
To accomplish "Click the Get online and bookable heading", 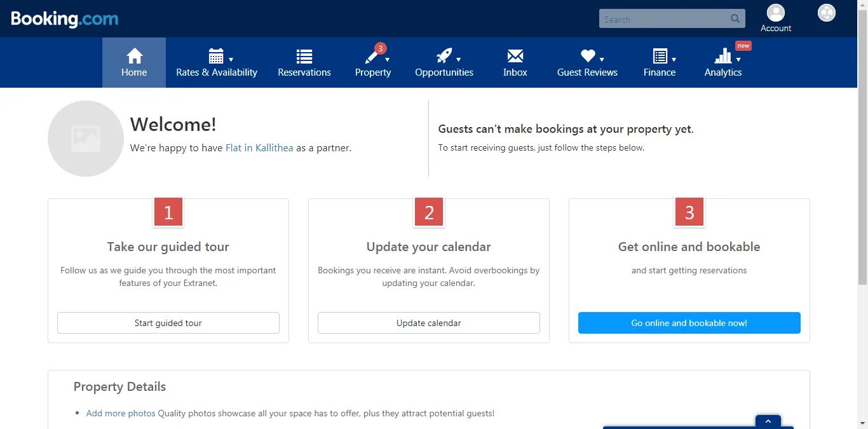I will [x=689, y=247].
